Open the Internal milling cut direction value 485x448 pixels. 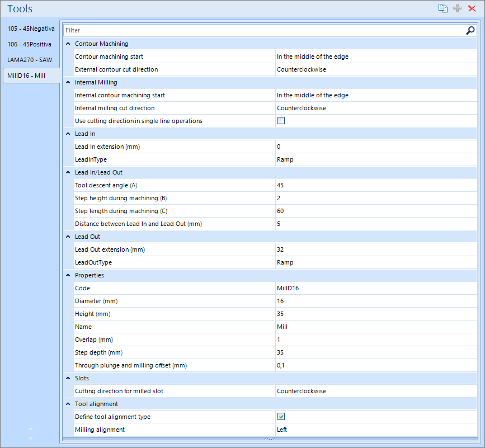376,108
